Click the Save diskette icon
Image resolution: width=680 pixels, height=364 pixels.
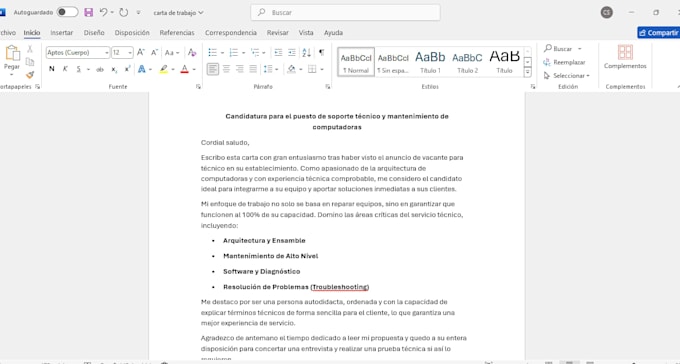click(x=88, y=13)
